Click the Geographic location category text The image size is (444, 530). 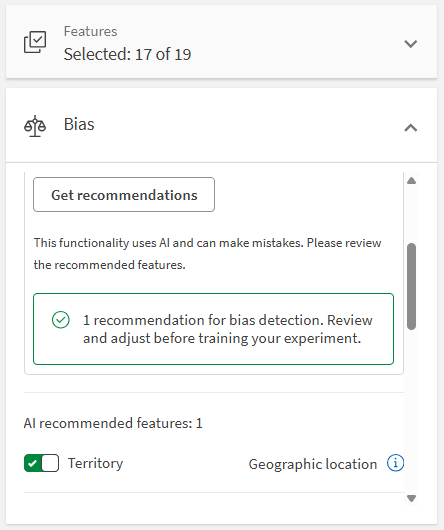coord(313,464)
